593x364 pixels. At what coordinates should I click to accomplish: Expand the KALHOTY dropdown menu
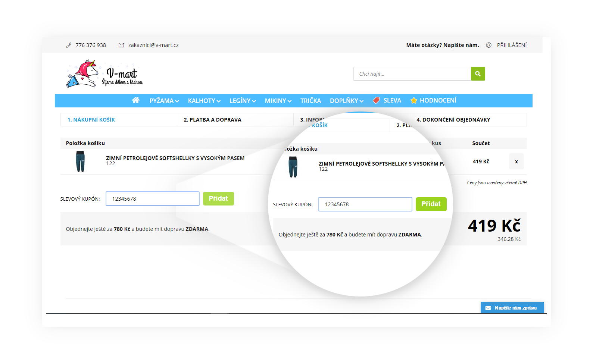pos(204,101)
